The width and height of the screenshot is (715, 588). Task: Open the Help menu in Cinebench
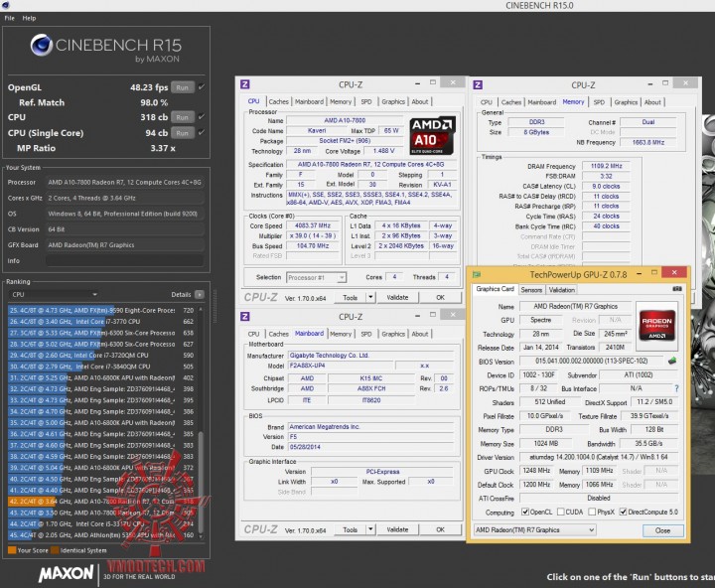[x=29, y=18]
